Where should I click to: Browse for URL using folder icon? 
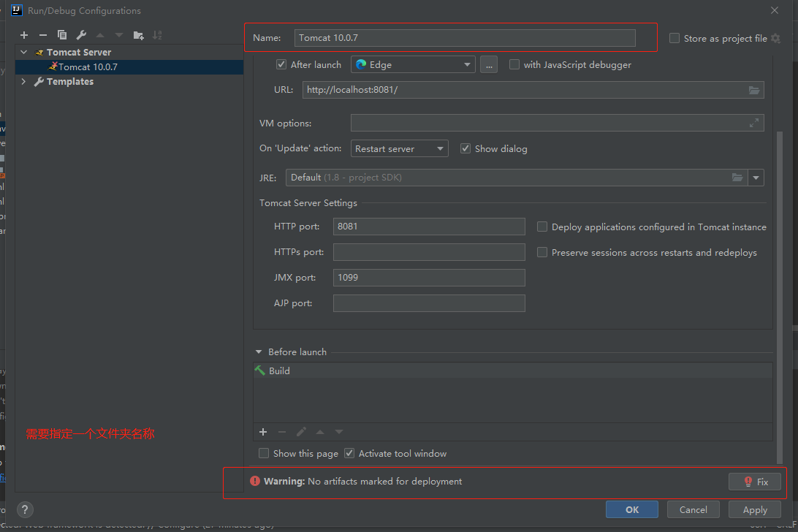coord(753,90)
